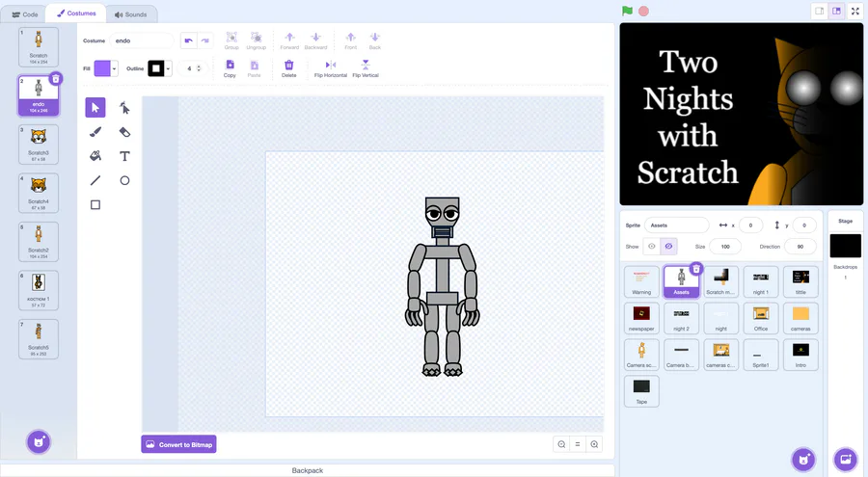Hide the sprite with crossed-eye icon

tap(668, 247)
